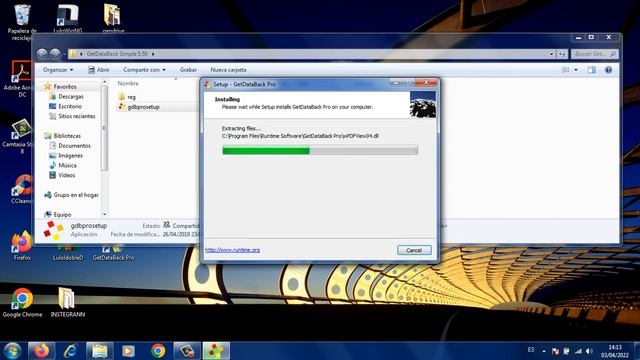Open the Organizar dropdown menu
The width and height of the screenshot is (640, 360).
tap(58, 70)
